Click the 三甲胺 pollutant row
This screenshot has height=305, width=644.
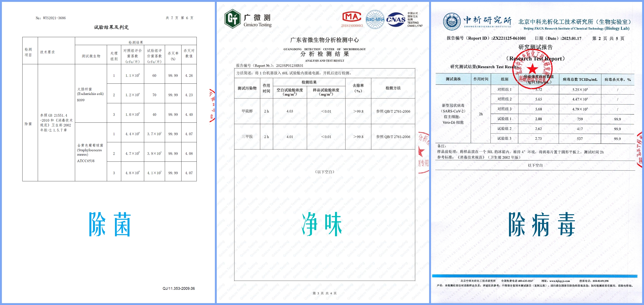pyautogui.click(x=247, y=136)
